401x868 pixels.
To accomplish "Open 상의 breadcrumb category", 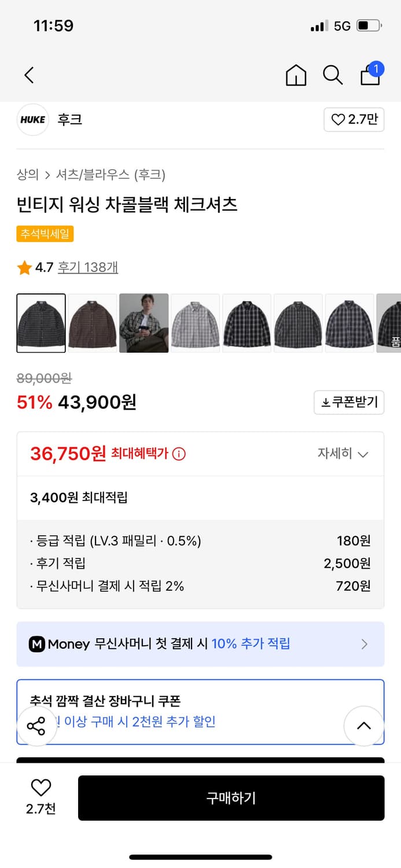I will click(28, 174).
